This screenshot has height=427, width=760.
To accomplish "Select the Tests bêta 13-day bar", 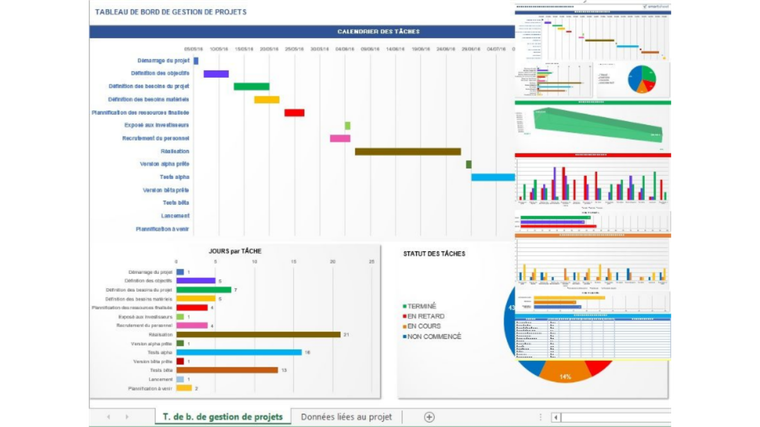I will click(227, 370).
